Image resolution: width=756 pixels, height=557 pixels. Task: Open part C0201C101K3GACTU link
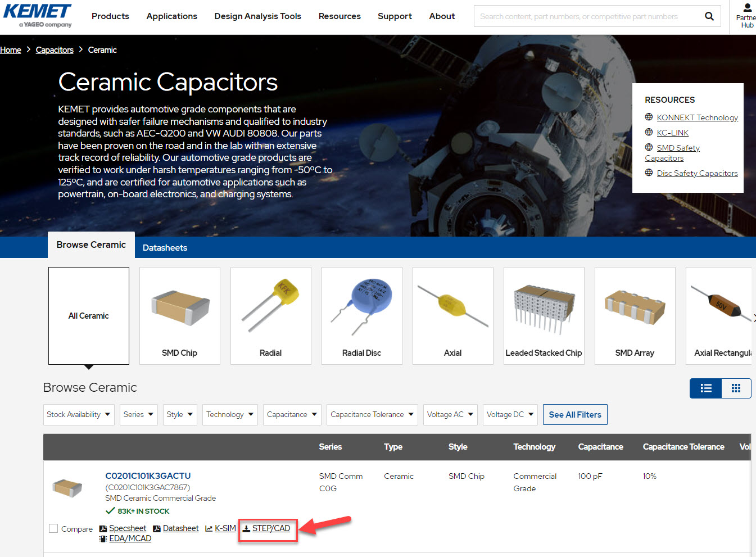click(x=148, y=476)
